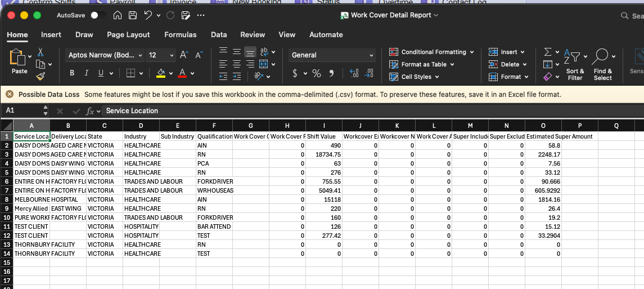Image resolution: width=644 pixels, height=289 pixels.
Task: Click the Percent Style icon
Action: (x=317, y=73)
